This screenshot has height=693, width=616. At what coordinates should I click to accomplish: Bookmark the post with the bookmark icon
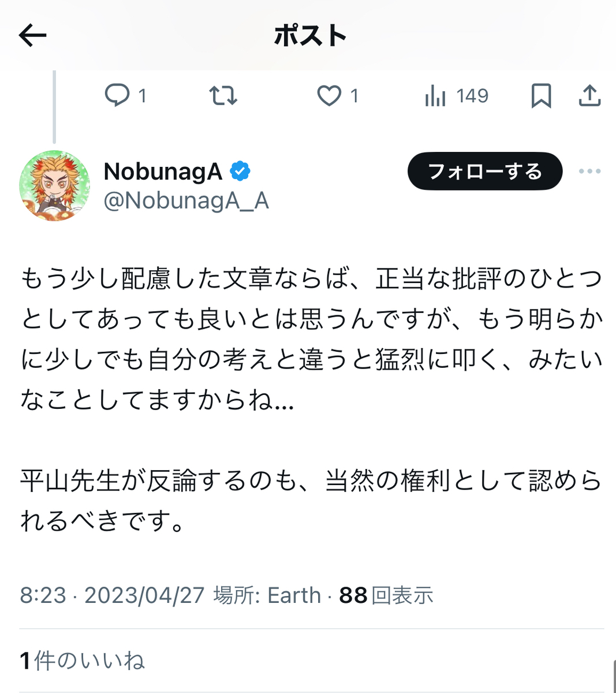click(x=541, y=96)
